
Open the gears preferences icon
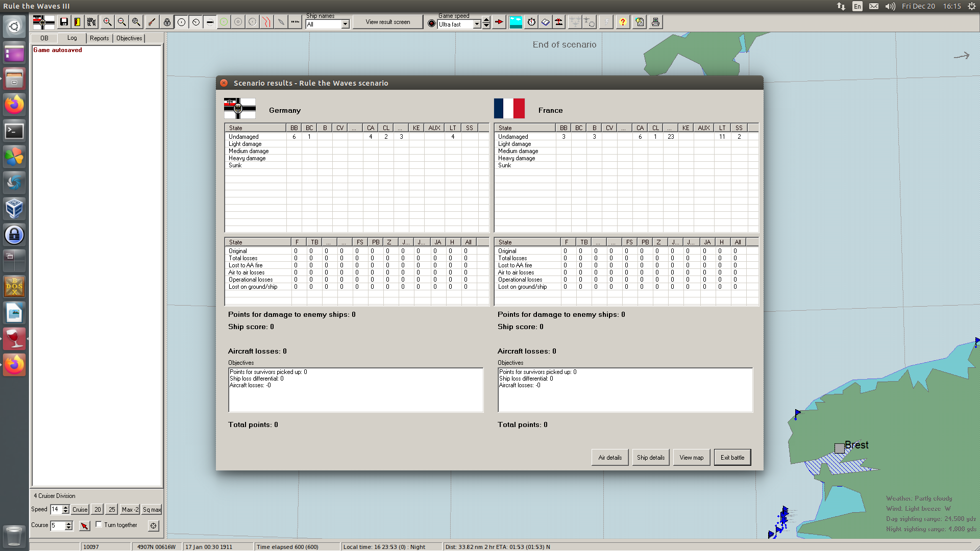coord(91,22)
